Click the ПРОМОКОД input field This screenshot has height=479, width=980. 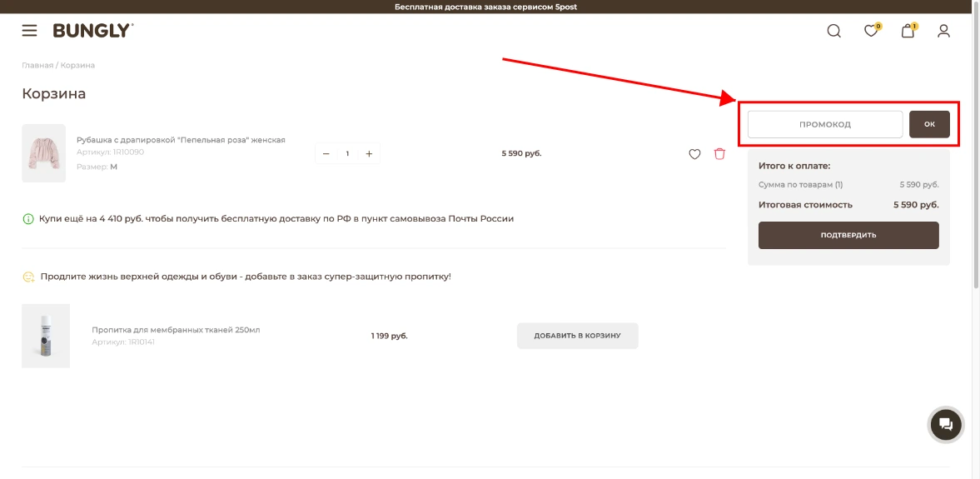pyautogui.click(x=824, y=124)
